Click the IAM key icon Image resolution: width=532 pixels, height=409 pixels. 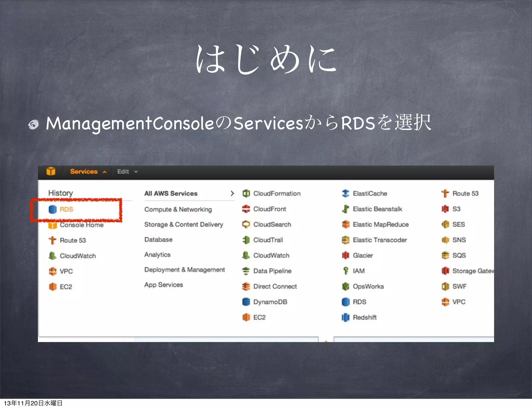click(x=345, y=271)
